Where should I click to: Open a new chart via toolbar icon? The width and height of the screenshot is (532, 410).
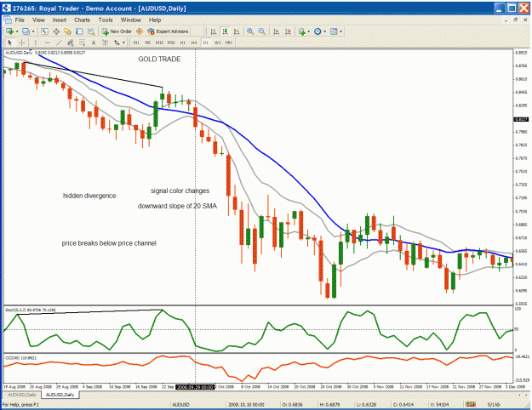coord(9,31)
